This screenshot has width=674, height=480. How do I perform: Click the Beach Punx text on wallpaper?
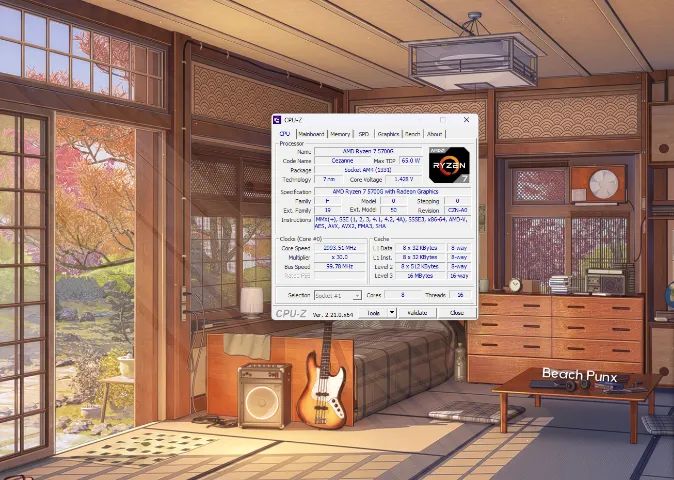[579, 375]
